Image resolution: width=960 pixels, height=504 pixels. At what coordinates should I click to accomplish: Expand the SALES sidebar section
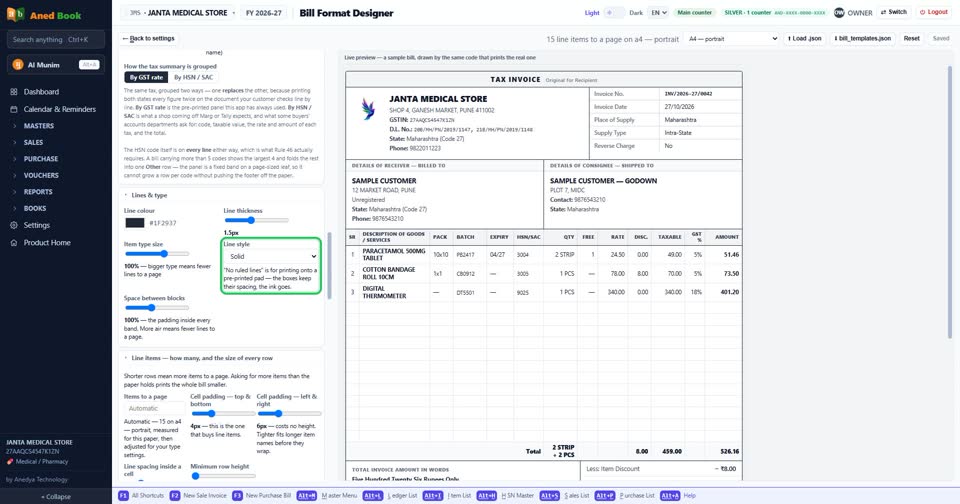[33, 142]
